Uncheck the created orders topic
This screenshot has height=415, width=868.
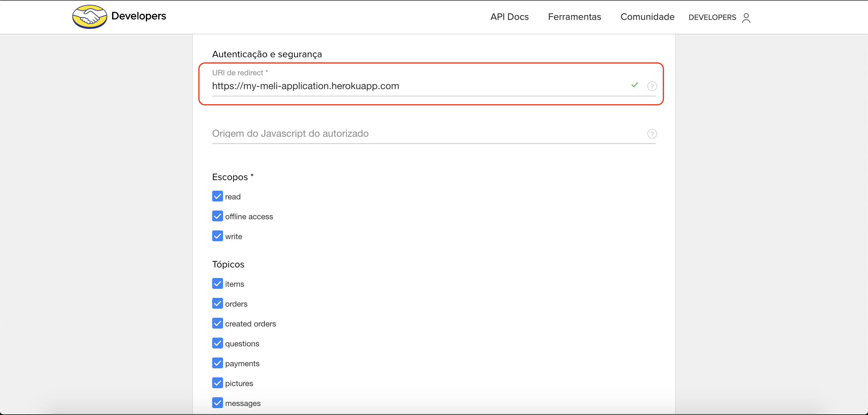click(x=217, y=323)
